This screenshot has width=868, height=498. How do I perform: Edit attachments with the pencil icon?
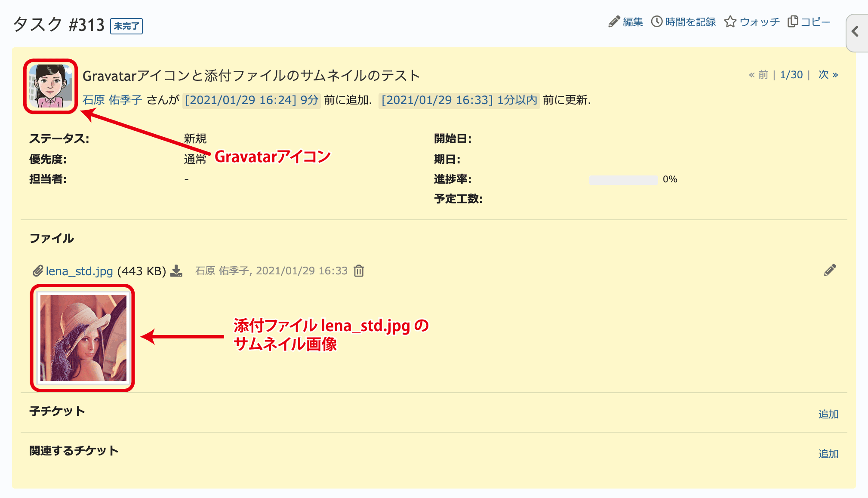[x=830, y=270]
